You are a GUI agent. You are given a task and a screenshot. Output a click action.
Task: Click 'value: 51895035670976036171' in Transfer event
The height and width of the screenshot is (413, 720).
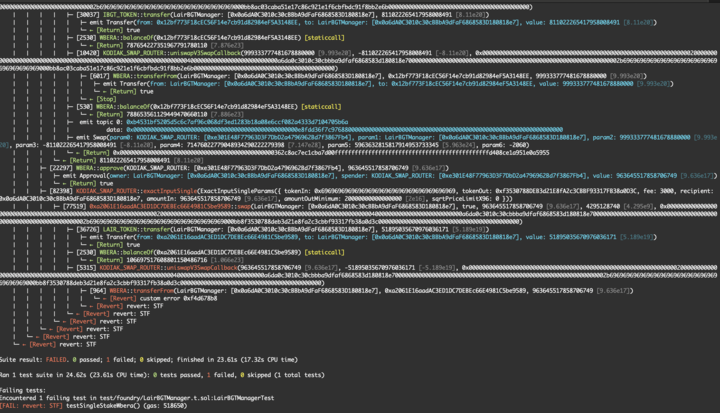[571, 237]
